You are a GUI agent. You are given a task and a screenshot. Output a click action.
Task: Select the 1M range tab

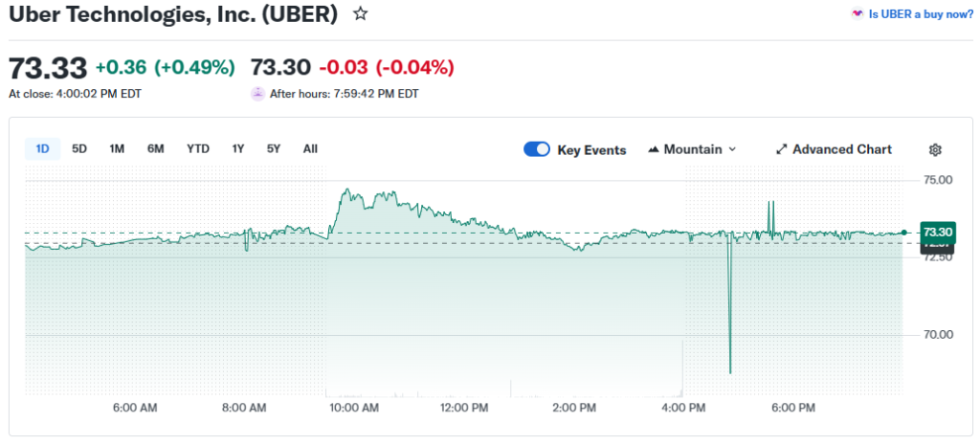[x=117, y=148]
